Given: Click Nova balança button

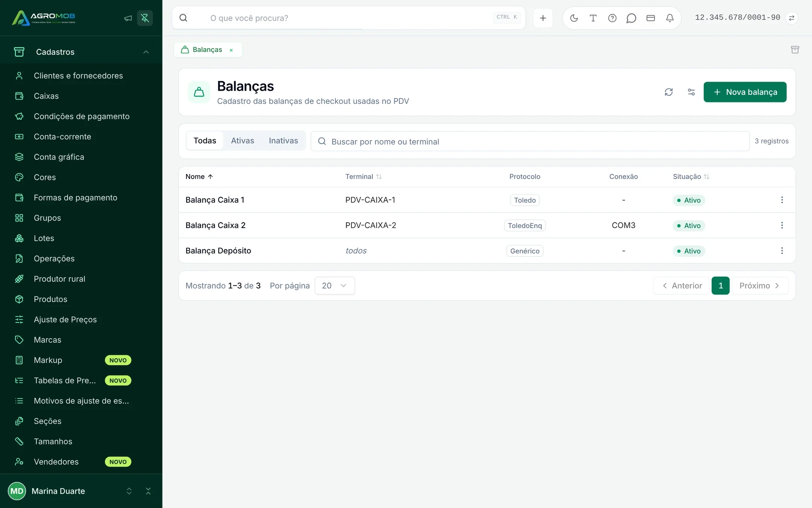Looking at the screenshot, I should pyautogui.click(x=745, y=92).
